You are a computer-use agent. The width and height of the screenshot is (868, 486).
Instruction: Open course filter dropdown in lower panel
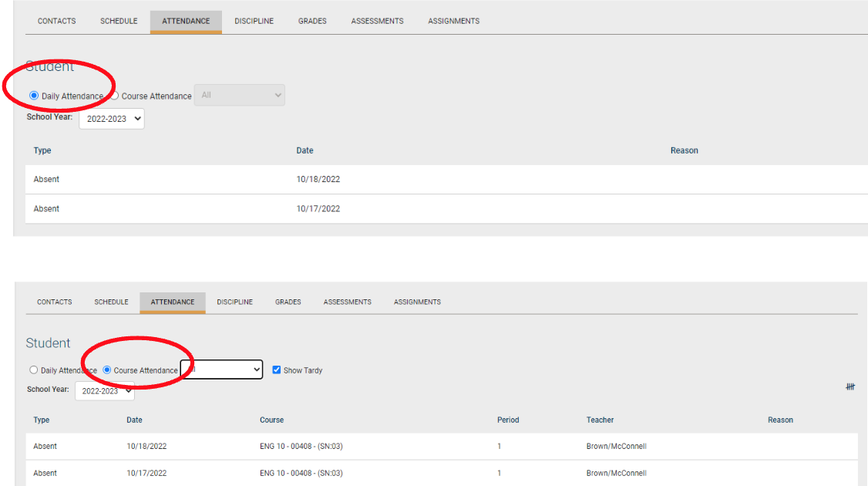coord(221,370)
